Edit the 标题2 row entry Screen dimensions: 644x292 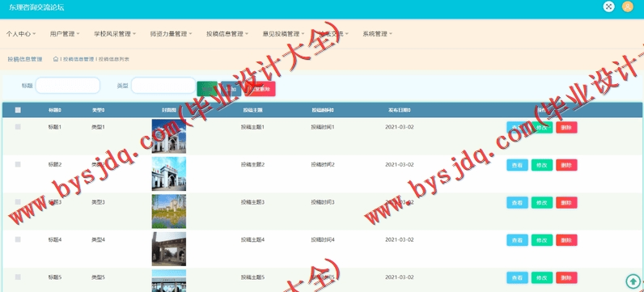pos(542,165)
